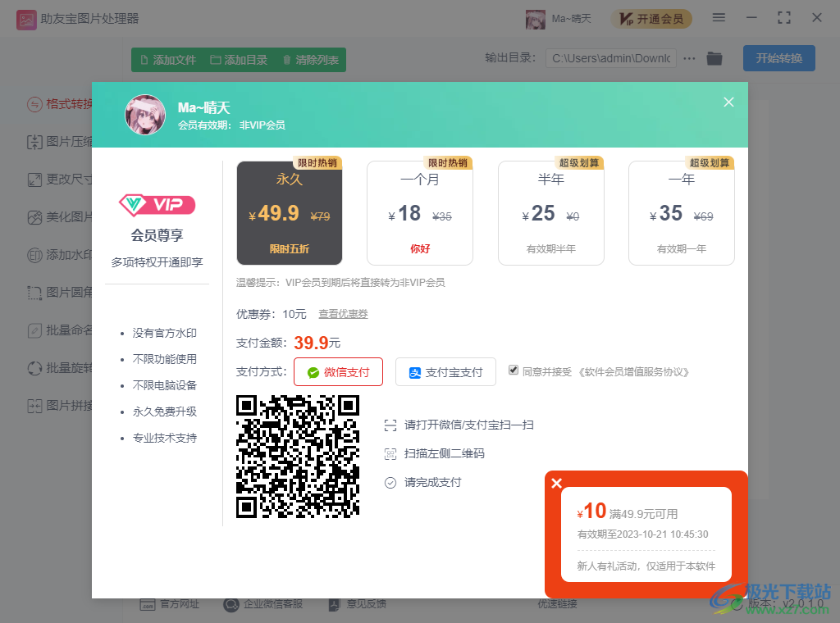This screenshot has width=840, height=623.
Task: Dismiss the red ¥10 coupon popup
Action: coord(557,484)
